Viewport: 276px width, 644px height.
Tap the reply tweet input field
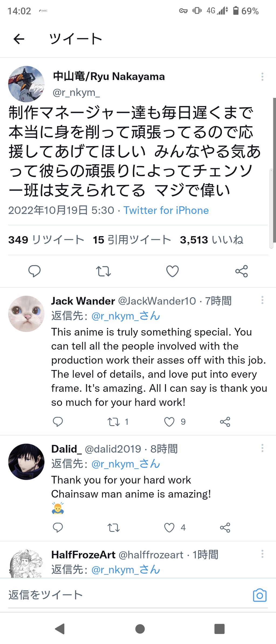click(x=127, y=595)
